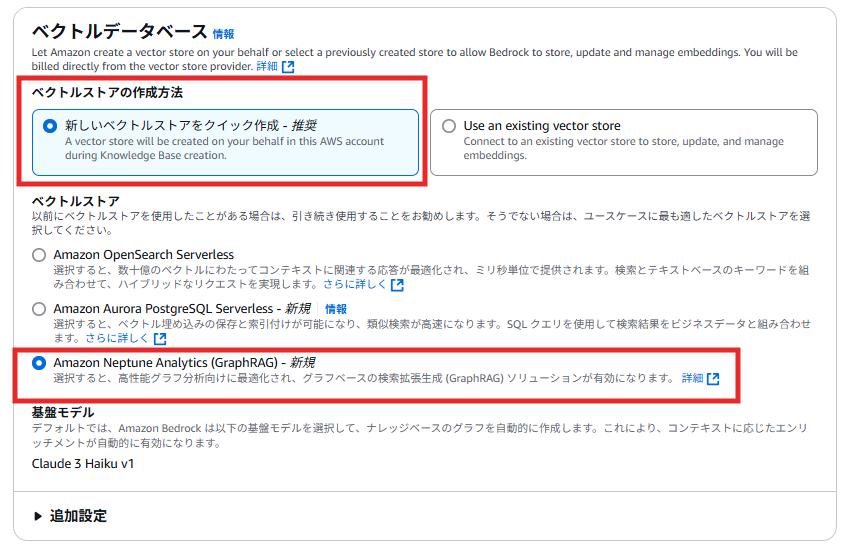Choose Amazon Aurora PostgreSQL Serverless radio button
Screen dimensions: 862x546
point(39,309)
